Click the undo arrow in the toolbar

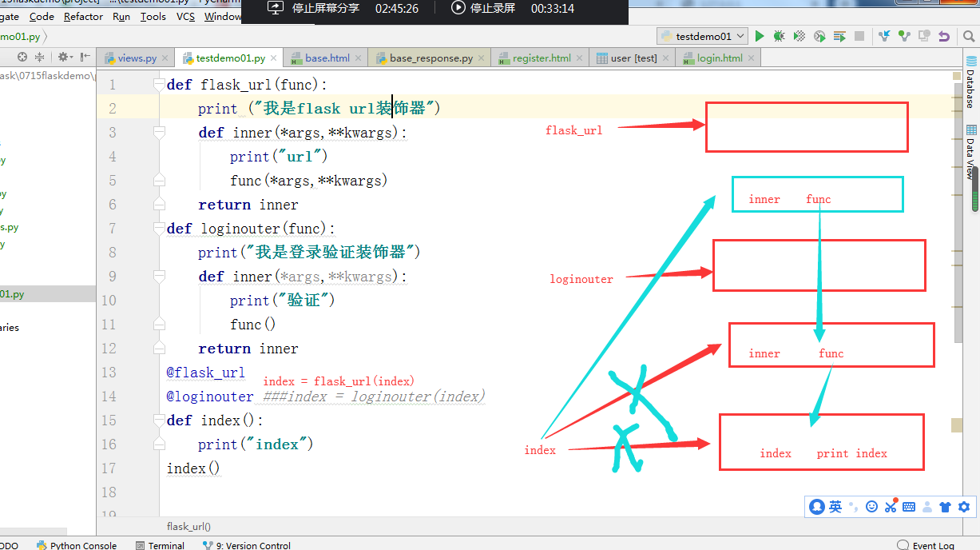click(x=945, y=36)
